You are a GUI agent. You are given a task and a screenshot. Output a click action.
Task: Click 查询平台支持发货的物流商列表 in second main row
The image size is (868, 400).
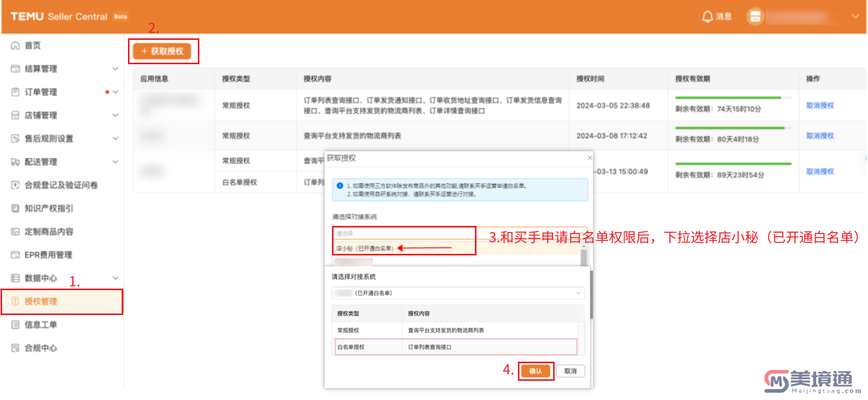[x=352, y=136]
